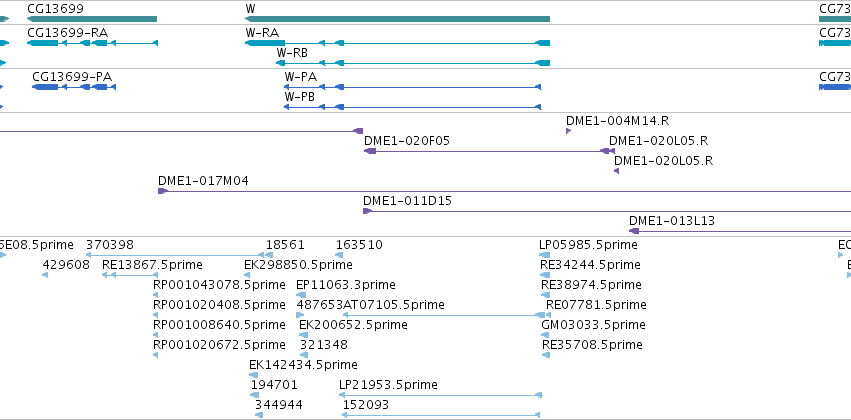Image resolution: width=851 pixels, height=420 pixels.
Task: Select the DME1-011D15 clone arrow
Action: coord(607,211)
